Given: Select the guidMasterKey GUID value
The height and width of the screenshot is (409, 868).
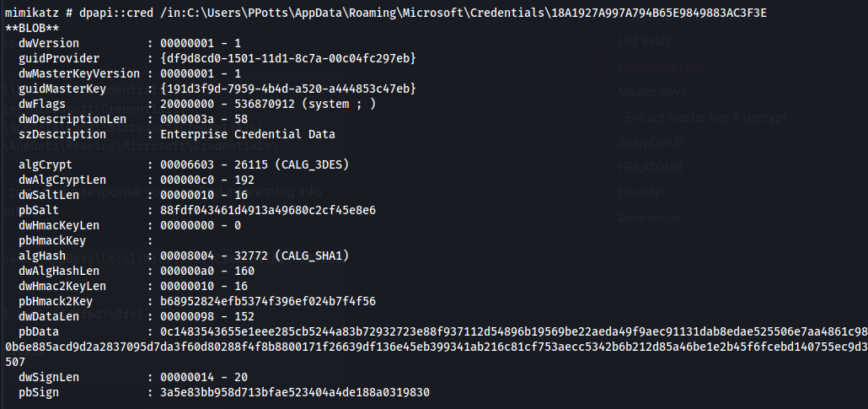Looking at the screenshot, I should pyautogui.click(x=288, y=89).
